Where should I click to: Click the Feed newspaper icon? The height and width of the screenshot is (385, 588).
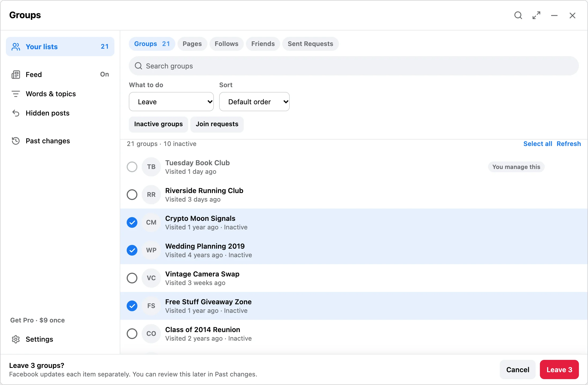pos(16,75)
